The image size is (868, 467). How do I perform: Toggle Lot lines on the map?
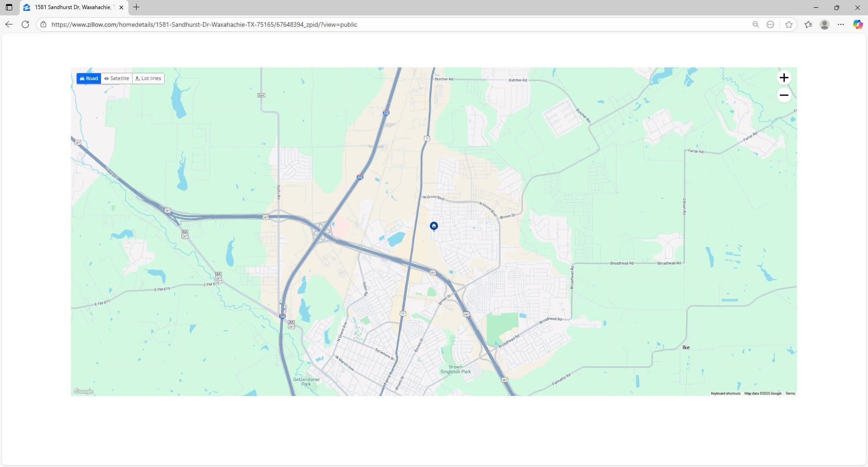coord(148,79)
